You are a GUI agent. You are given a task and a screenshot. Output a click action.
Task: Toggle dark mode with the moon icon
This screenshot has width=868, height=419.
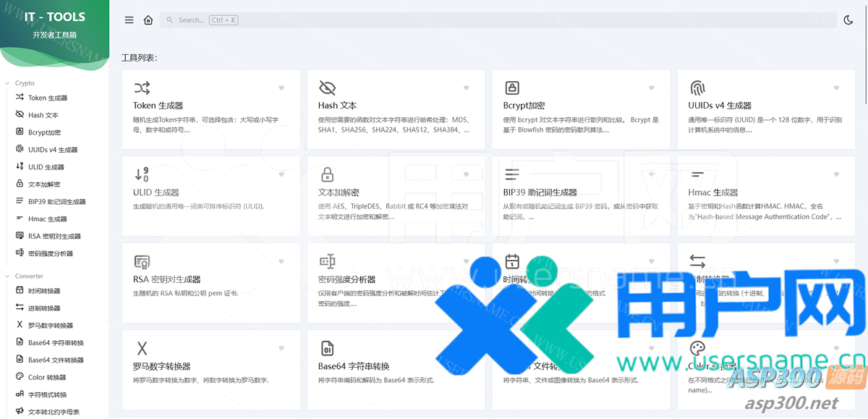pyautogui.click(x=848, y=20)
